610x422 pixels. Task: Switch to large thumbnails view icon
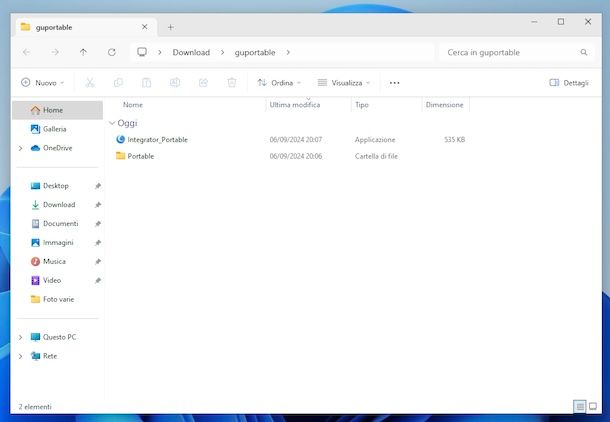click(593, 406)
